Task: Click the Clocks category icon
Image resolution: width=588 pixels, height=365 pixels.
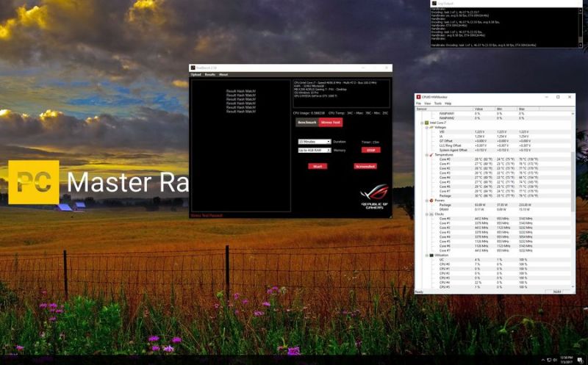Action: click(x=431, y=214)
